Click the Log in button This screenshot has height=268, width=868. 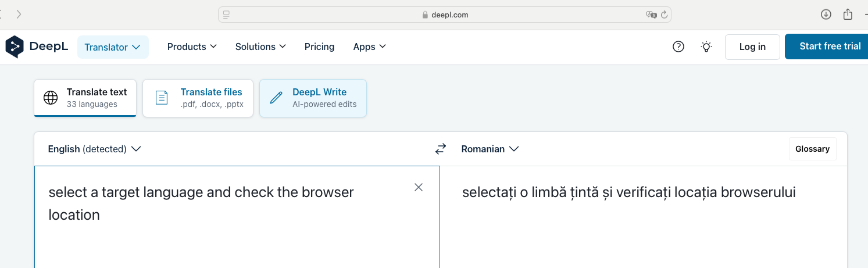[x=752, y=47]
